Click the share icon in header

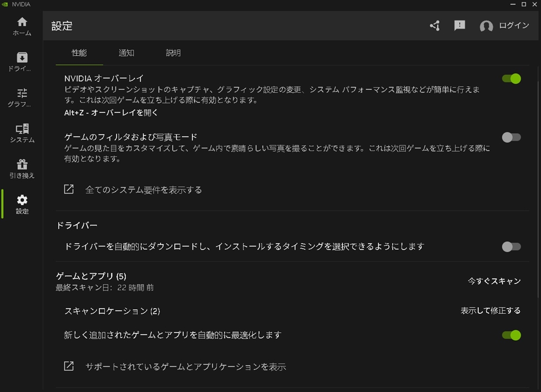(435, 25)
